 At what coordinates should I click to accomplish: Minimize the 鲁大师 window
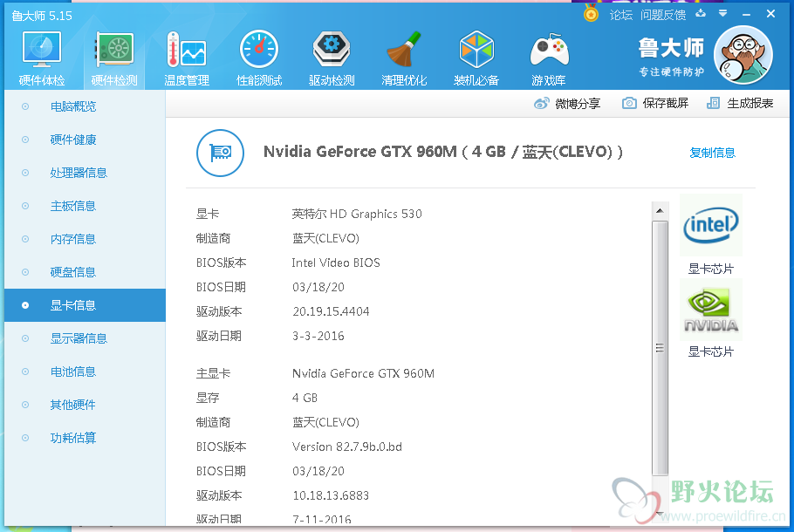point(746,14)
